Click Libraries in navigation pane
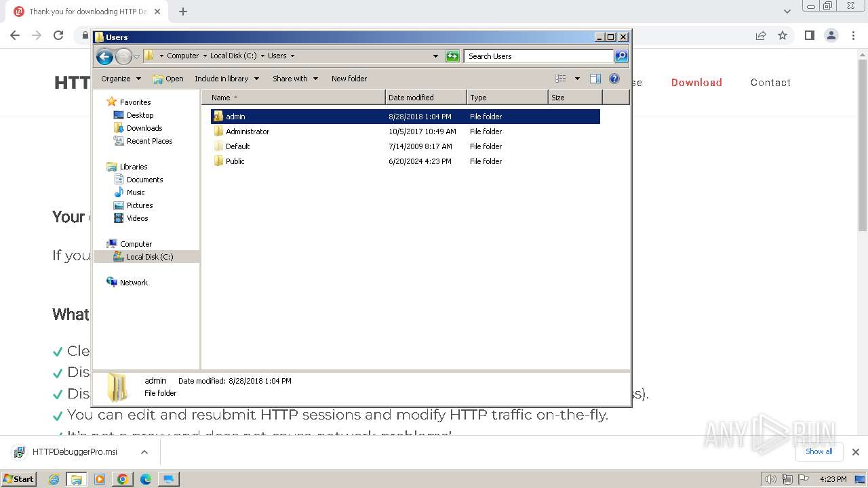 (134, 167)
